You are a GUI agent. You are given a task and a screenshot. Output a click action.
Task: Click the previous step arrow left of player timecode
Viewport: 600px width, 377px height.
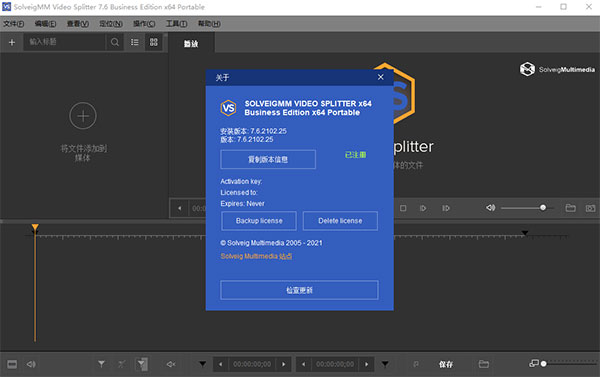(179, 208)
